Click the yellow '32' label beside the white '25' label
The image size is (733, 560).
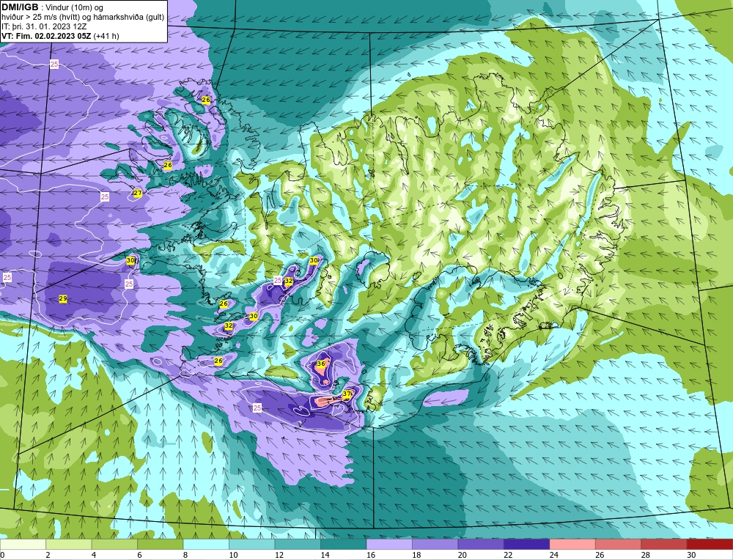(288, 281)
